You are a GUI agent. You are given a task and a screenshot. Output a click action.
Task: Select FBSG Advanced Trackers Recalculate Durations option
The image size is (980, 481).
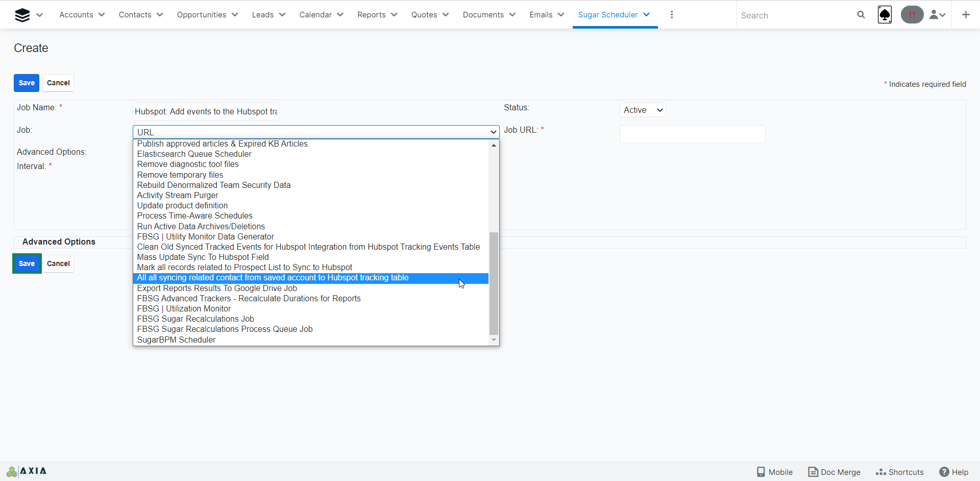[x=311, y=299]
